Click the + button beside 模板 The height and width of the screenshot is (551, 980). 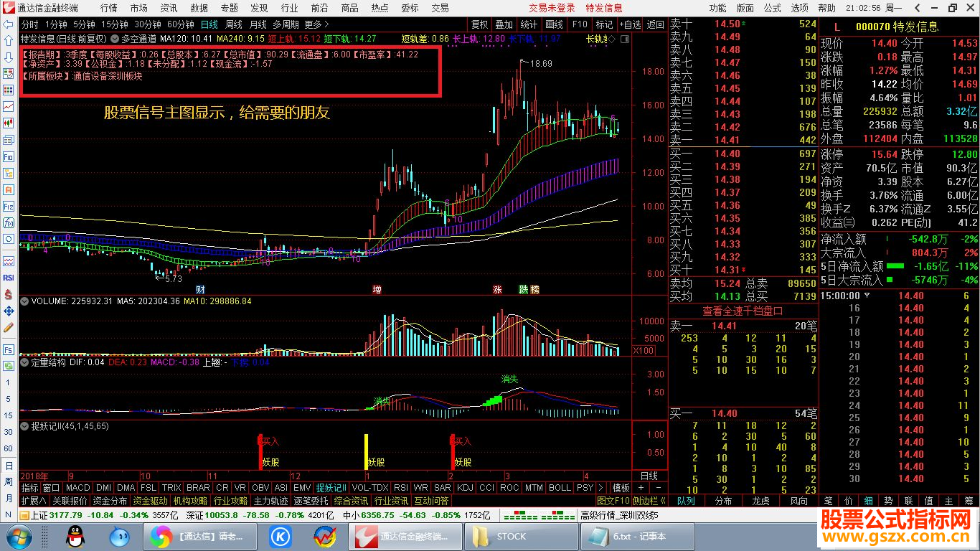[x=641, y=488]
